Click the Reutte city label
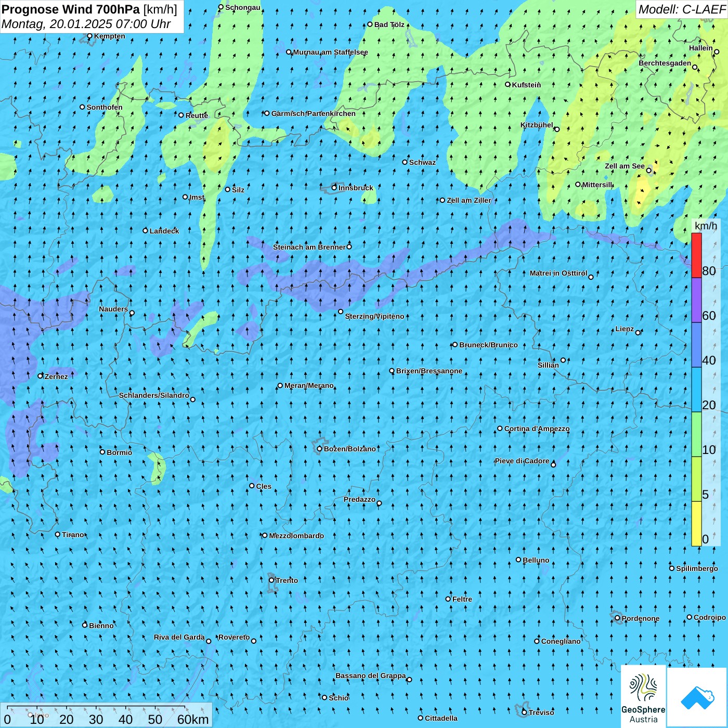728x728 pixels. tap(197, 115)
